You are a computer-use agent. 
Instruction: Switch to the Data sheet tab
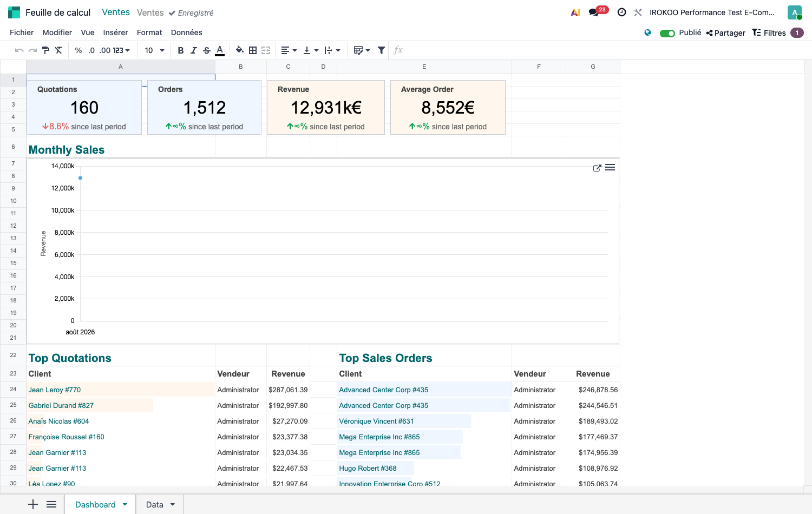tap(154, 504)
